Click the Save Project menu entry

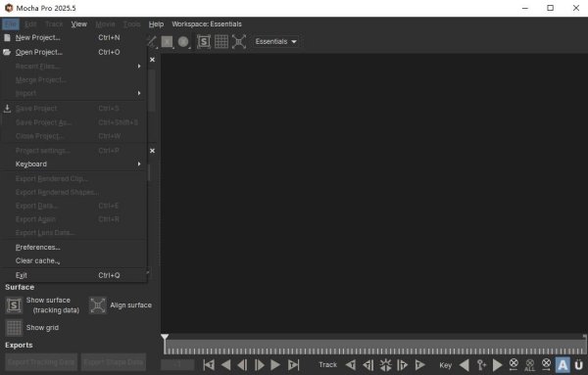(73, 109)
